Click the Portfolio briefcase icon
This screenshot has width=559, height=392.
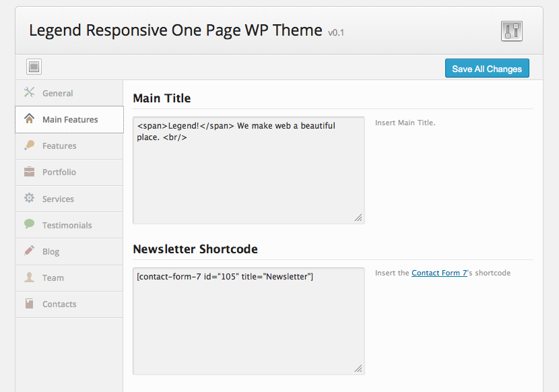click(29, 172)
